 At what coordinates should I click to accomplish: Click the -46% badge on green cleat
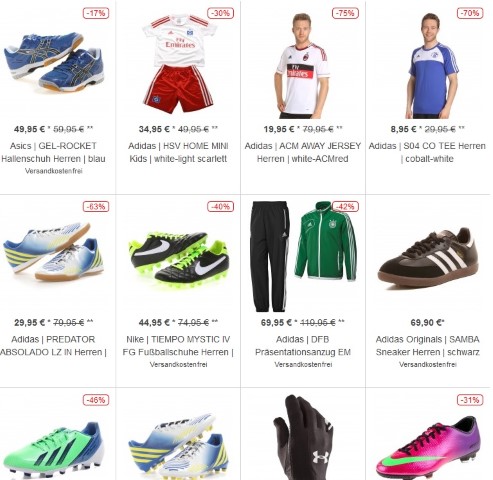point(96,400)
